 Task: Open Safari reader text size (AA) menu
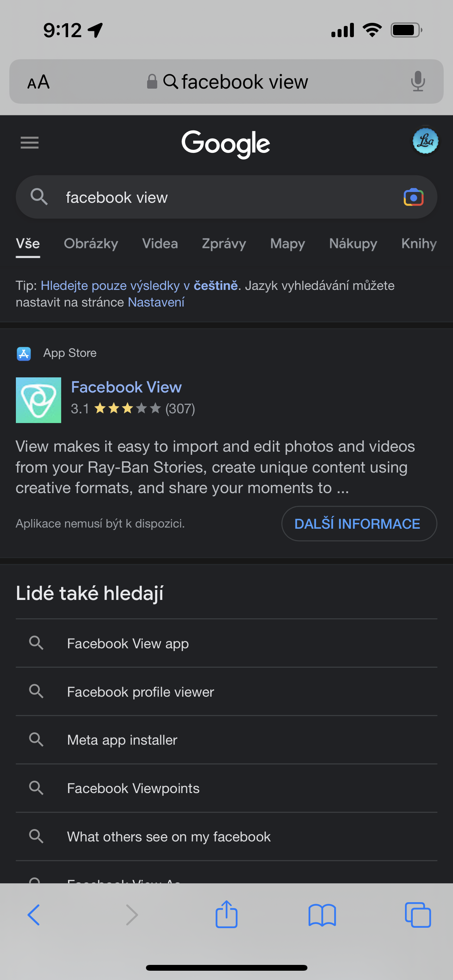(x=38, y=82)
